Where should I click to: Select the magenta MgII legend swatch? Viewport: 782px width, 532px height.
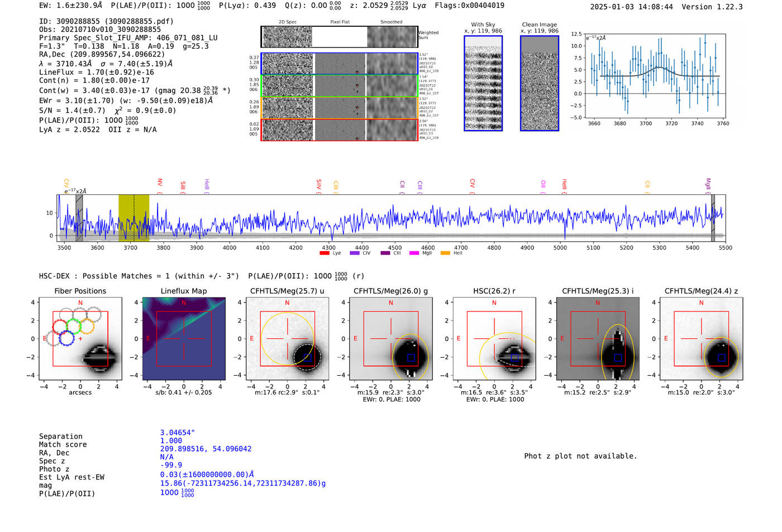pyautogui.click(x=414, y=253)
